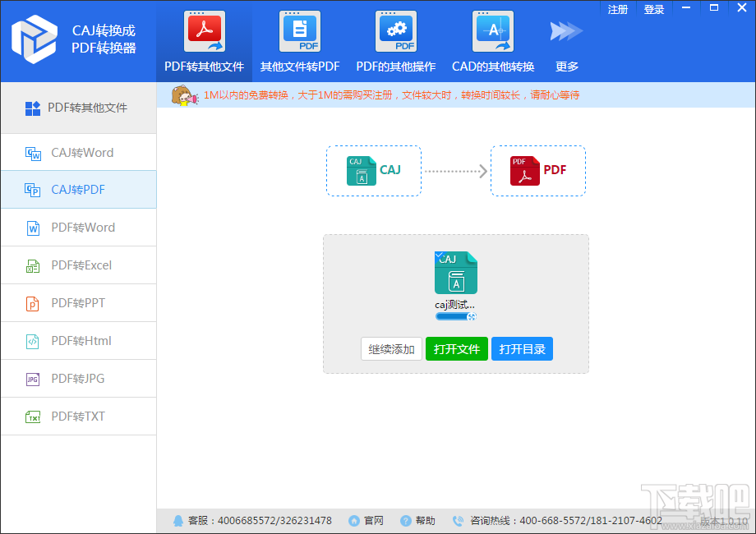Expand the 更多 arrows in toolbar

tap(566, 32)
